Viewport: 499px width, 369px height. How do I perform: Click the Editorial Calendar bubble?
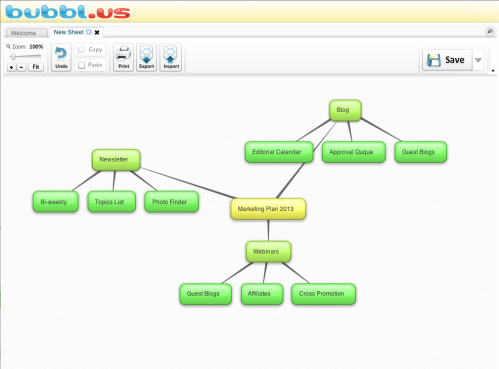click(279, 152)
